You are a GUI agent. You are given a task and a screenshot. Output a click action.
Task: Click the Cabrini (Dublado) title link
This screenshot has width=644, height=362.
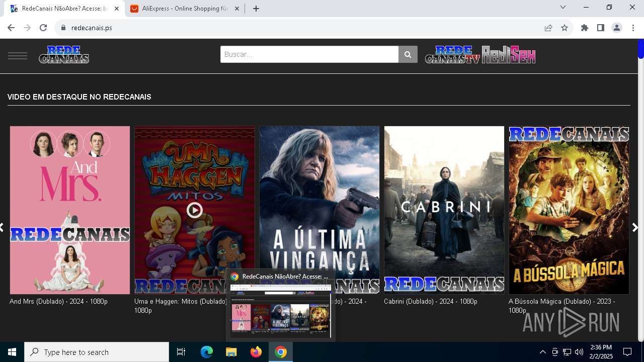431,302
